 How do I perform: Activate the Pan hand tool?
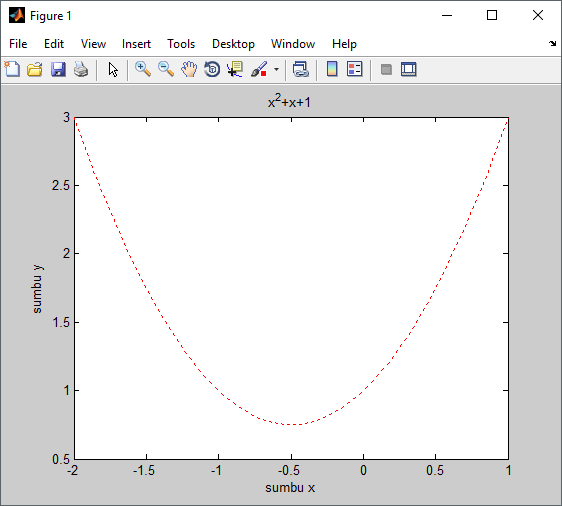189,69
